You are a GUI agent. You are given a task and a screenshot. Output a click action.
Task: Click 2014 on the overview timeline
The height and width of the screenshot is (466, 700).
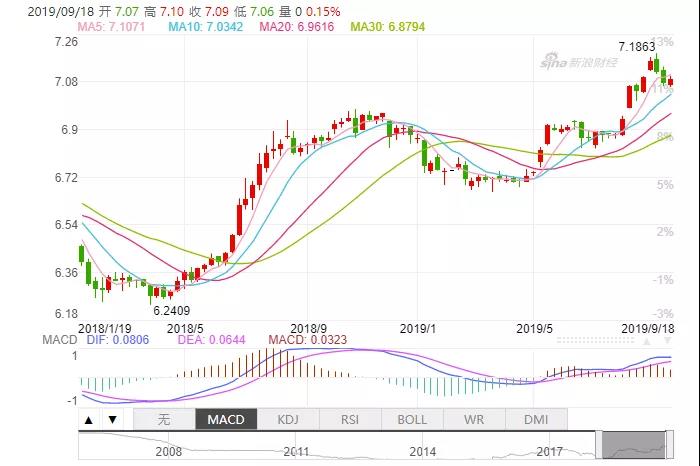(x=421, y=452)
